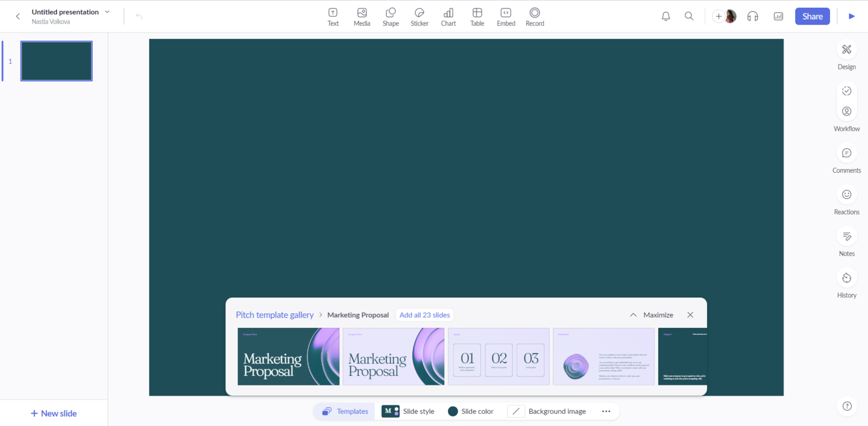The height and width of the screenshot is (426, 868).
Task: Maximize the template gallery panel
Action: [x=651, y=315]
